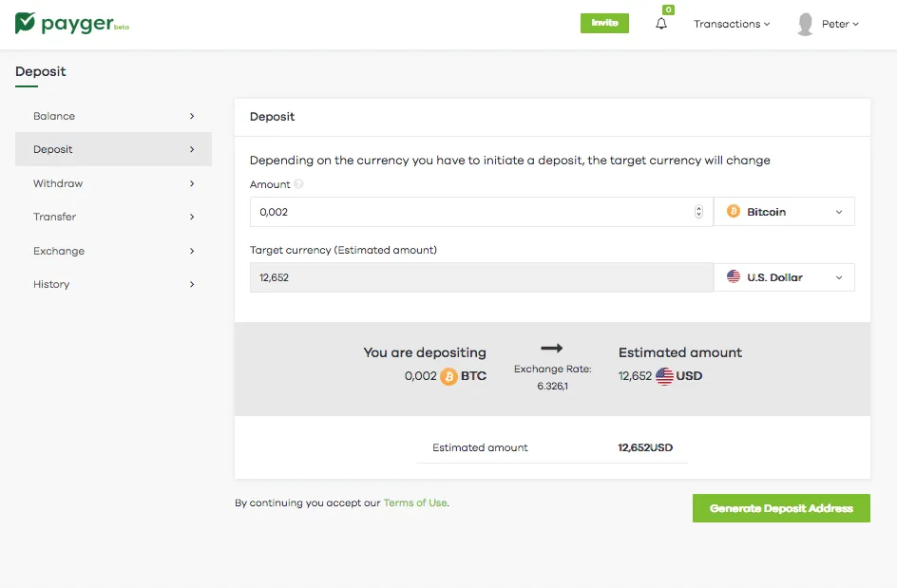Open the Peter account menu
The image size is (897, 588).
point(840,24)
